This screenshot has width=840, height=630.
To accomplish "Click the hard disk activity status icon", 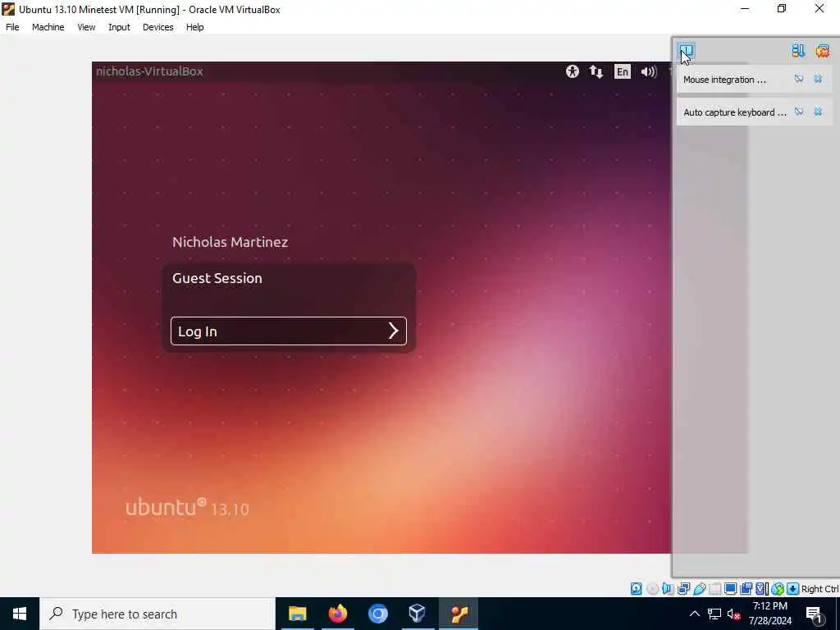I will coord(636,589).
